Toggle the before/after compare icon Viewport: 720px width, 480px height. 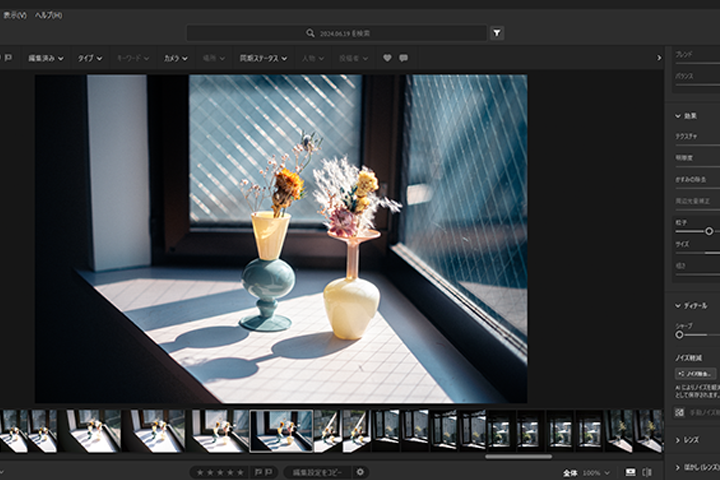click(x=647, y=472)
